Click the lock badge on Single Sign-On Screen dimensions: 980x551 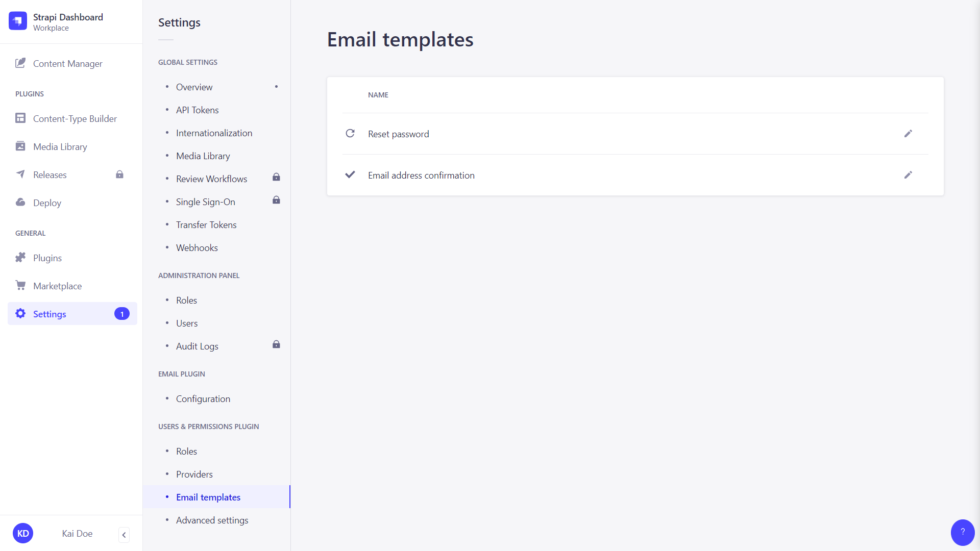point(276,200)
